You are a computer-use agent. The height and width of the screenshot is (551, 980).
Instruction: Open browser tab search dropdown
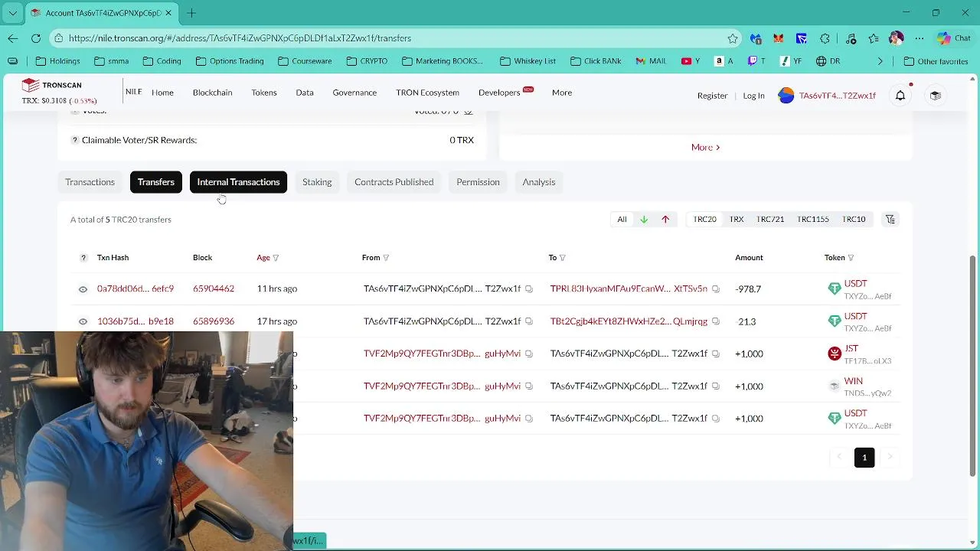tap(12, 13)
